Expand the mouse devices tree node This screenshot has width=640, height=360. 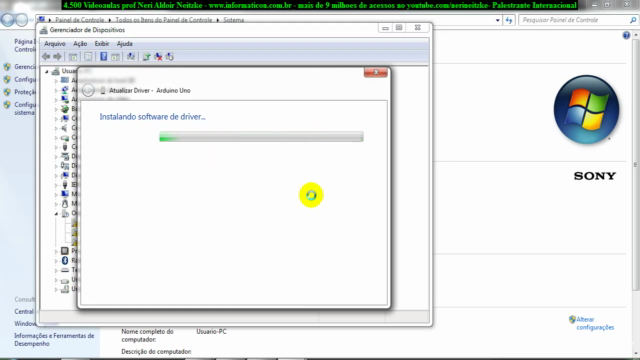click(x=56, y=204)
